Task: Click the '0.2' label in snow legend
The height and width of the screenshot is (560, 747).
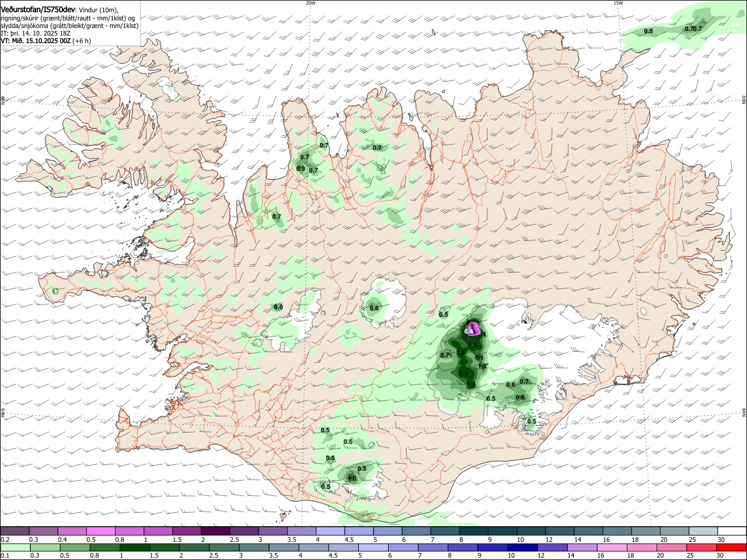Action: (x=5, y=540)
